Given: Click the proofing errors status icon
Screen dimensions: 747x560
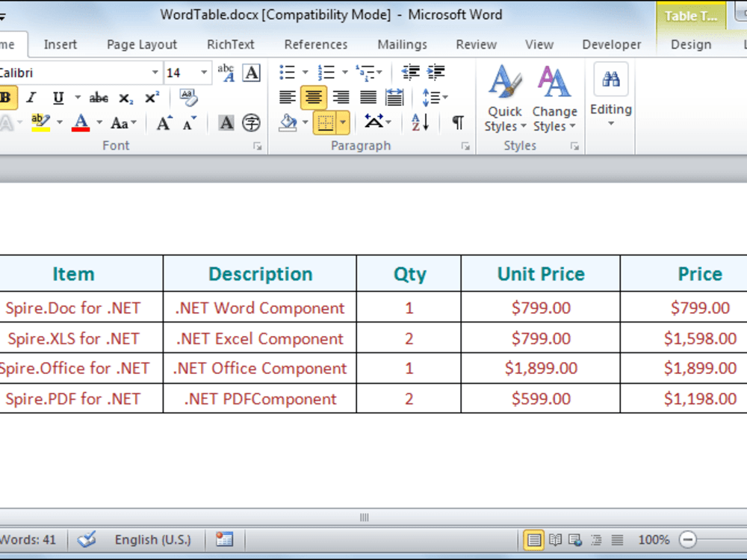Looking at the screenshot, I should pyautogui.click(x=87, y=540).
